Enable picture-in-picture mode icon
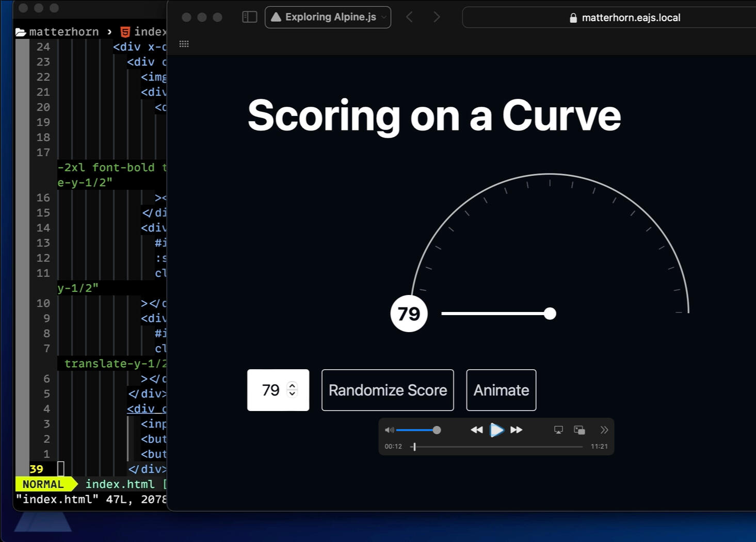Image resolution: width=756 pixels, height=542 pixels. pyautogui.click(x=580, y=430)
